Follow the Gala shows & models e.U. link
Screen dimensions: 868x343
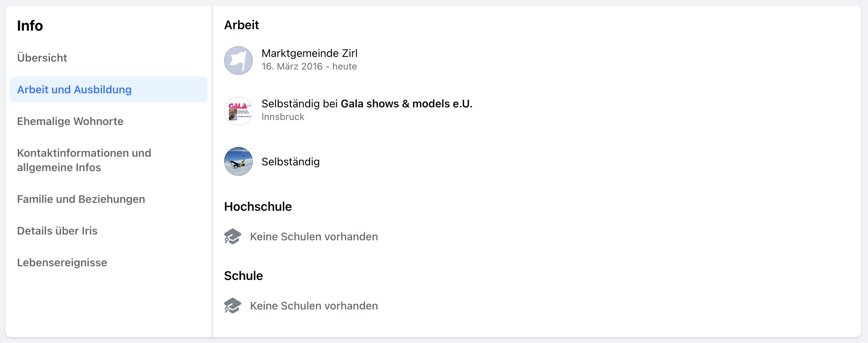click(407, 104)
